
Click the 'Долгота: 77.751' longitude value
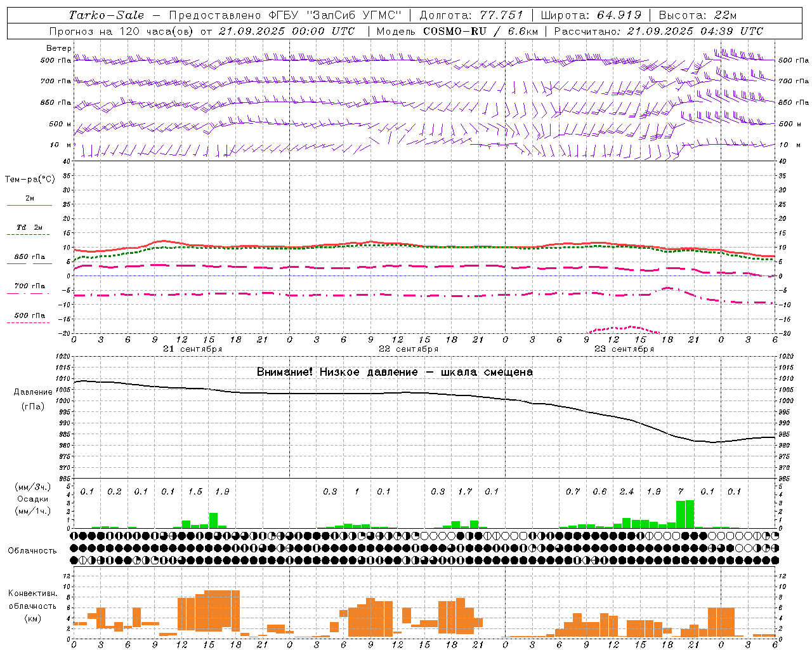point(471,15)
